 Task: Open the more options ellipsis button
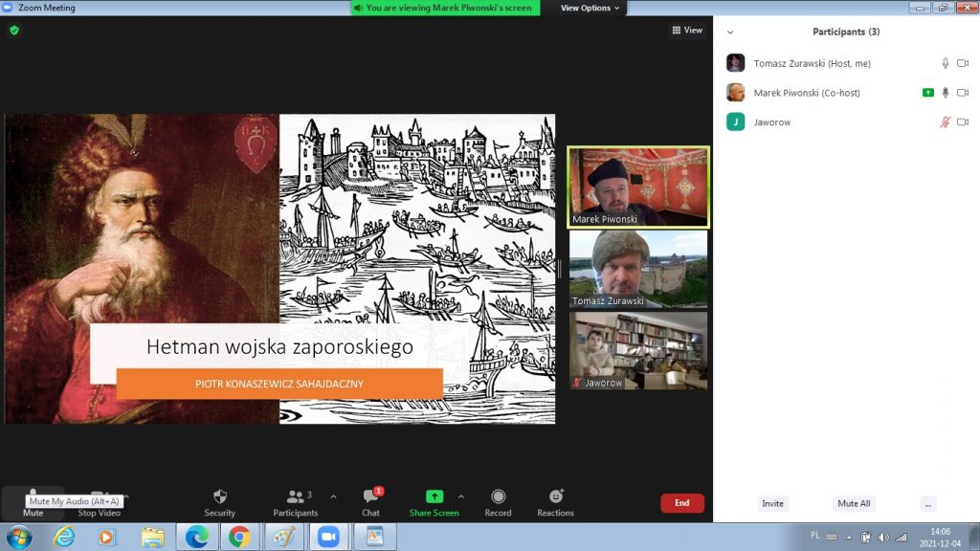(x=926, y=503)
